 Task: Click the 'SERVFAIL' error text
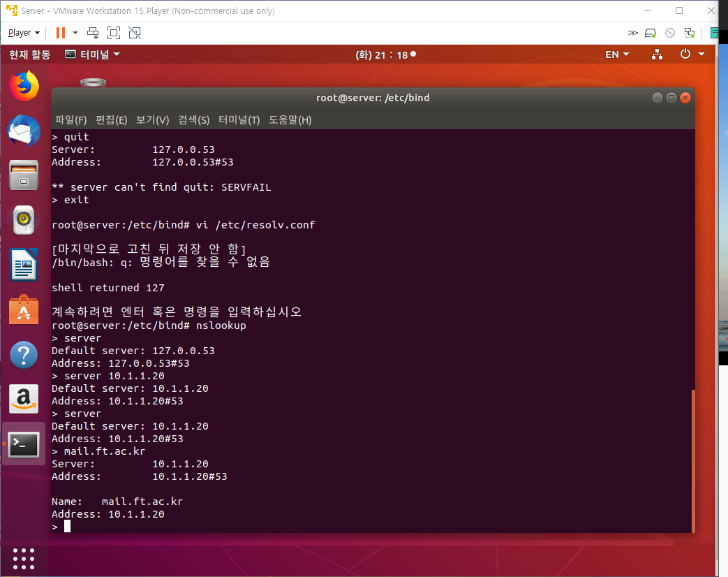[246, 187]
